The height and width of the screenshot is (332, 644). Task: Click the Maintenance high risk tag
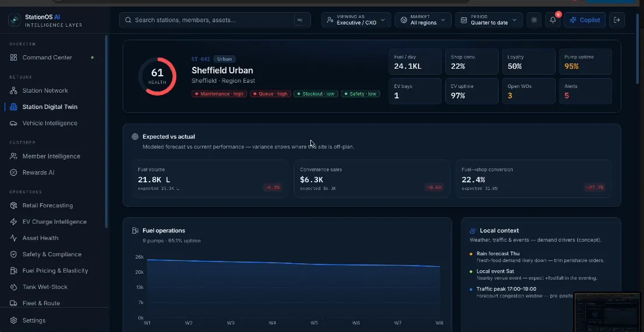click(x=219, y=94)
